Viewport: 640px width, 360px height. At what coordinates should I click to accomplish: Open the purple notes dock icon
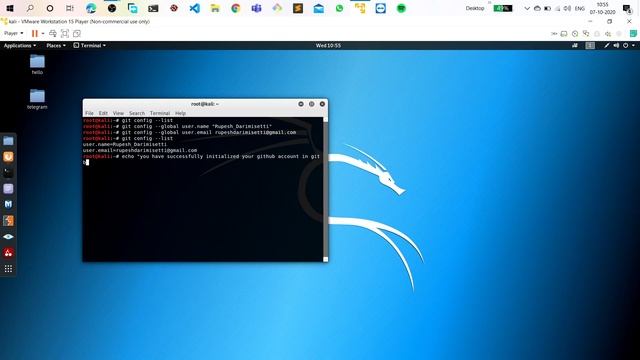pos(8,189)
